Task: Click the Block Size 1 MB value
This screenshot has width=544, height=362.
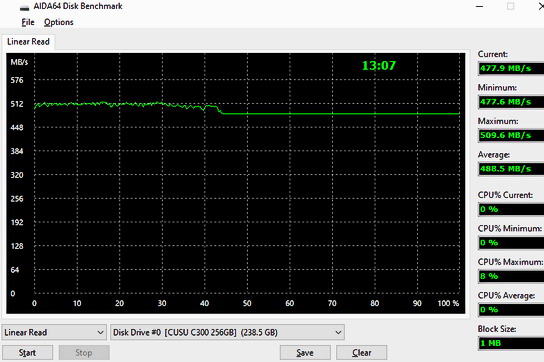Action: (511, 343)
